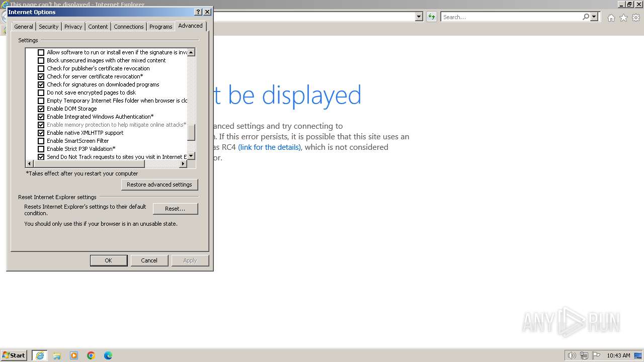Click the search magnifier icon
The image size is (644, 362).
click(586, 17)
